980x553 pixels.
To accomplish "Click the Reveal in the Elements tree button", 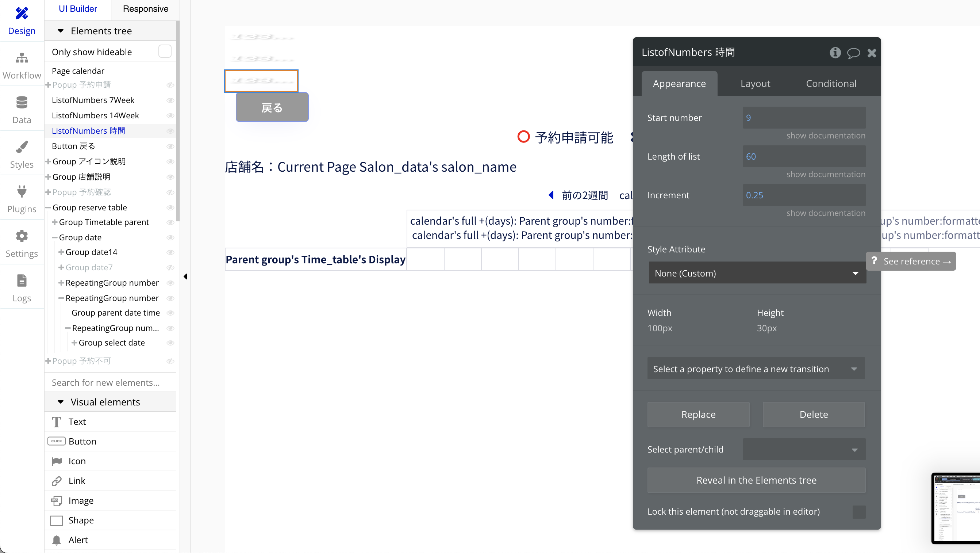I will (756, 480).
